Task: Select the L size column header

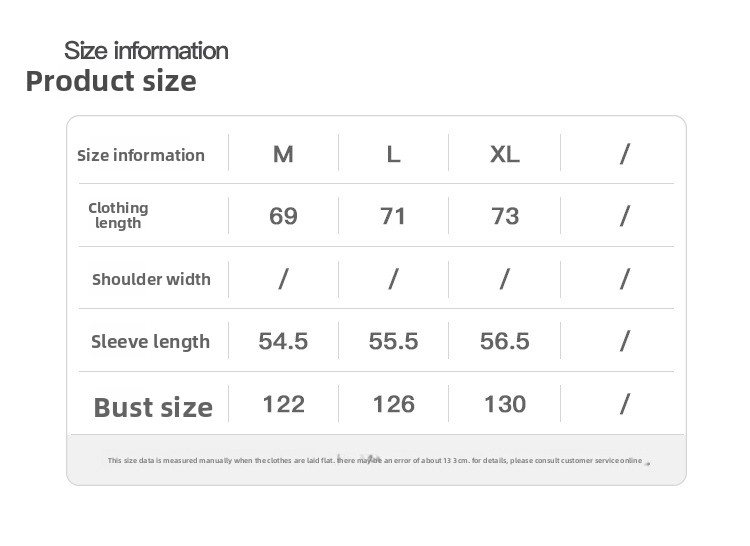Action: tap(393, 154)
